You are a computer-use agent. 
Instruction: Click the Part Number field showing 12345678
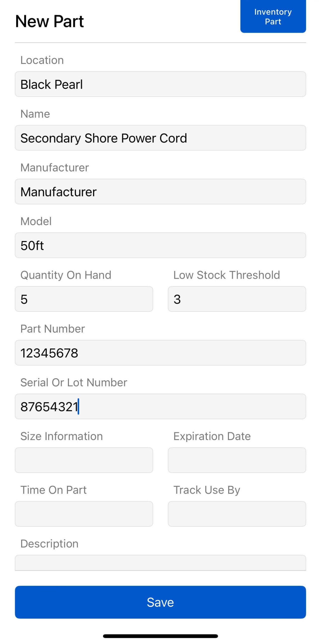160,353
